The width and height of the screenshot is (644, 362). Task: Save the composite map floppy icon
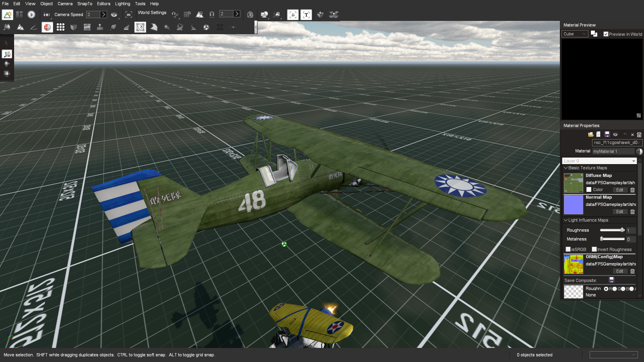coord(611,280)
